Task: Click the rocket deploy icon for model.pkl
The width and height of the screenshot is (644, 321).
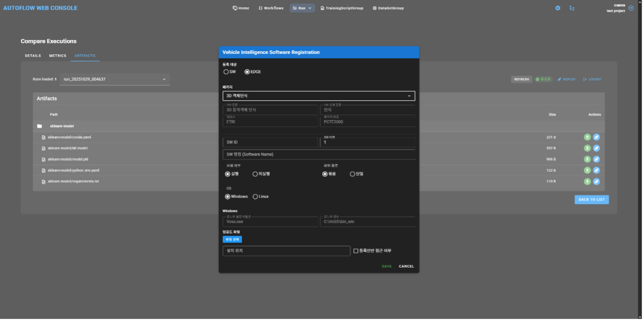Action: click(596, 159)
